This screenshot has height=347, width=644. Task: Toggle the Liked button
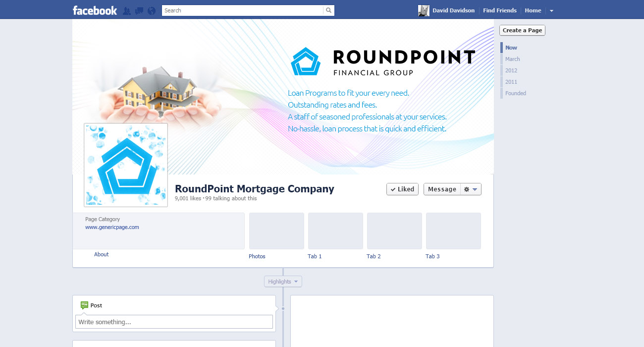(402, 189)
